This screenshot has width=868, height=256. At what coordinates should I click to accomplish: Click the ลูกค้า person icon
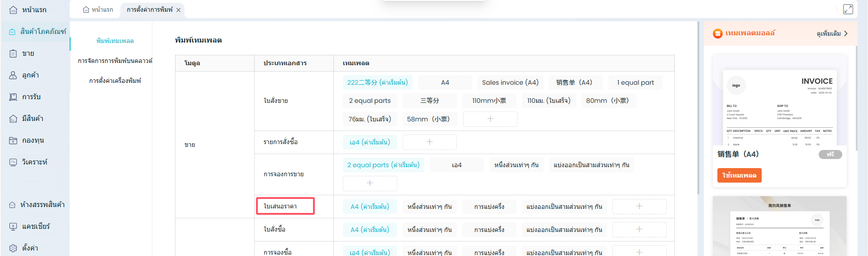(x=13, y=75)
